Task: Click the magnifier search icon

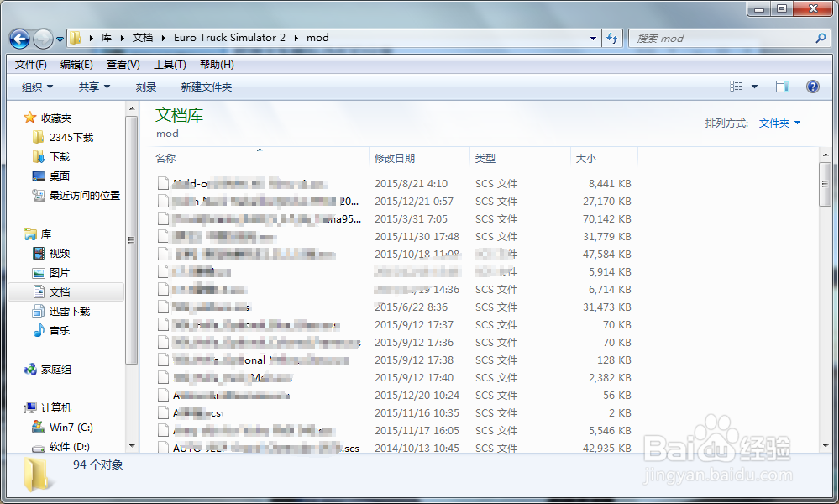Action: click(x=821, y=38)
